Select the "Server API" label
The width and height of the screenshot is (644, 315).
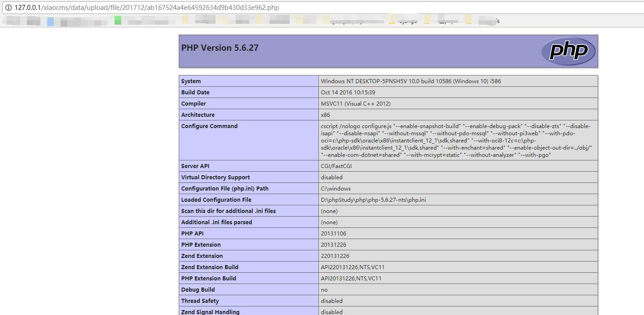[195, 166]
